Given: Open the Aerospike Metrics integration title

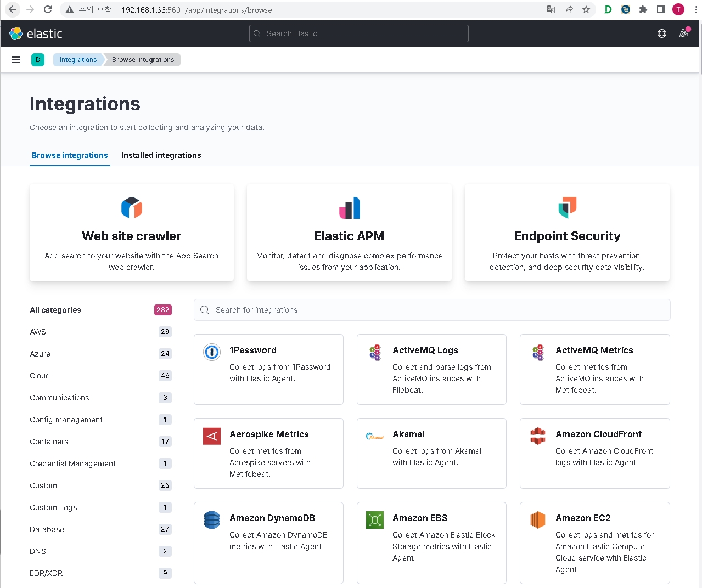Looking at the screenshot, I should pyautogui.click(x=269, y=434).
